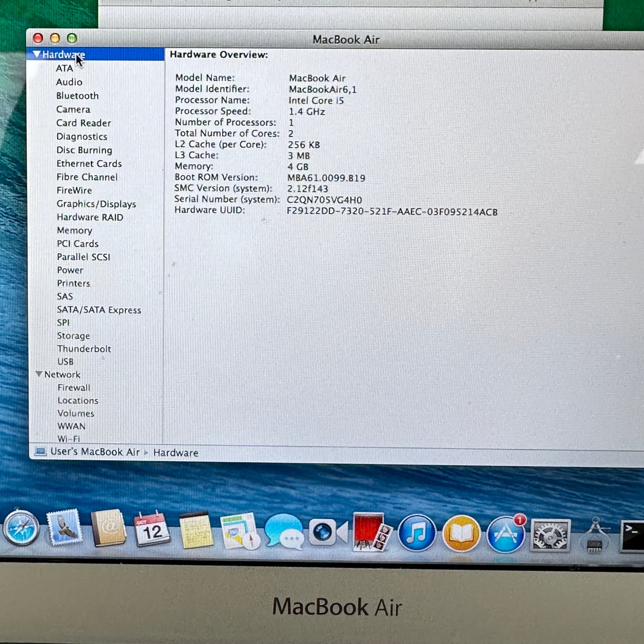Select Audio in the sidebar
Viewport: 644px width, 644px height.
[69, 82]
